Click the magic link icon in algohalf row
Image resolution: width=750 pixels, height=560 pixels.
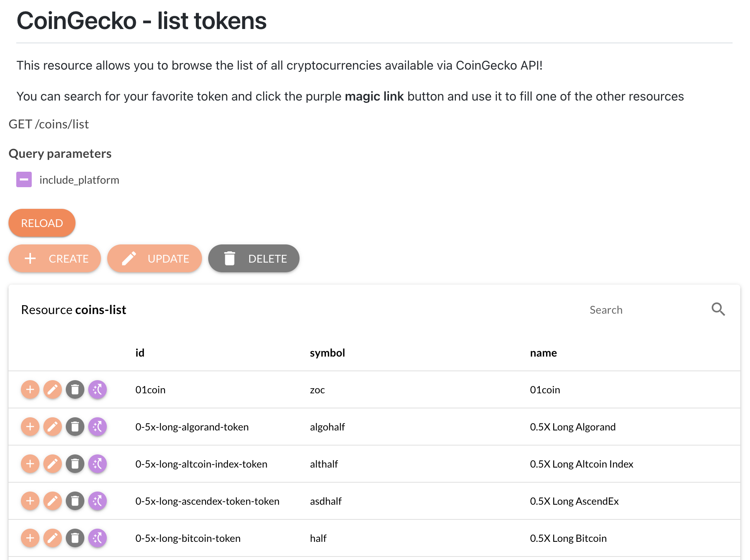point(98,427)
